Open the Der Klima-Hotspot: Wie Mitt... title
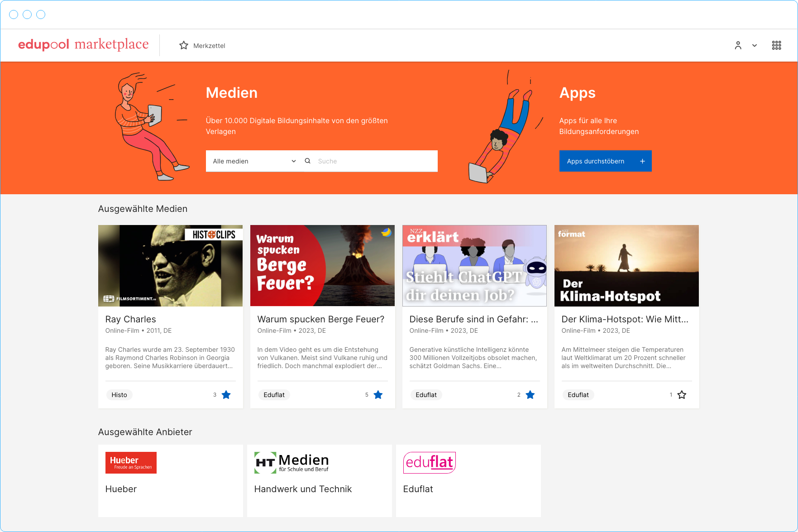This screenshot has height=532, width=798. [625, 319]
